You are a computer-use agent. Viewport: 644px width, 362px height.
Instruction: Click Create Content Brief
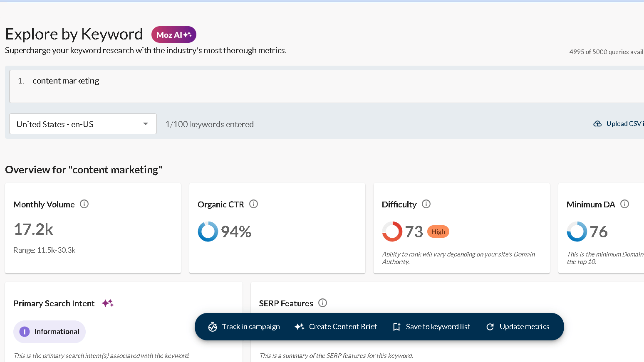(x=343, y=327)
